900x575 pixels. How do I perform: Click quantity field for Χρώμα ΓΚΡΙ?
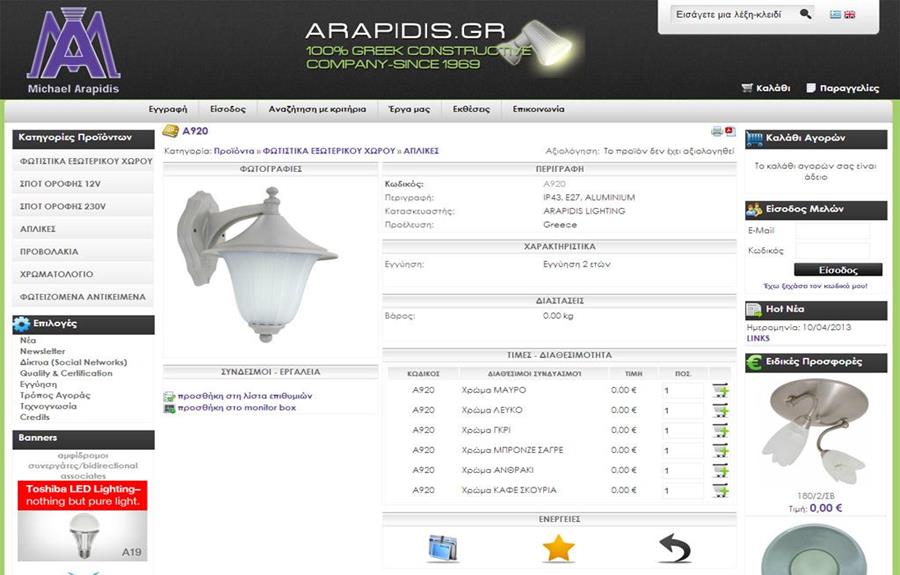click(682, 431)
